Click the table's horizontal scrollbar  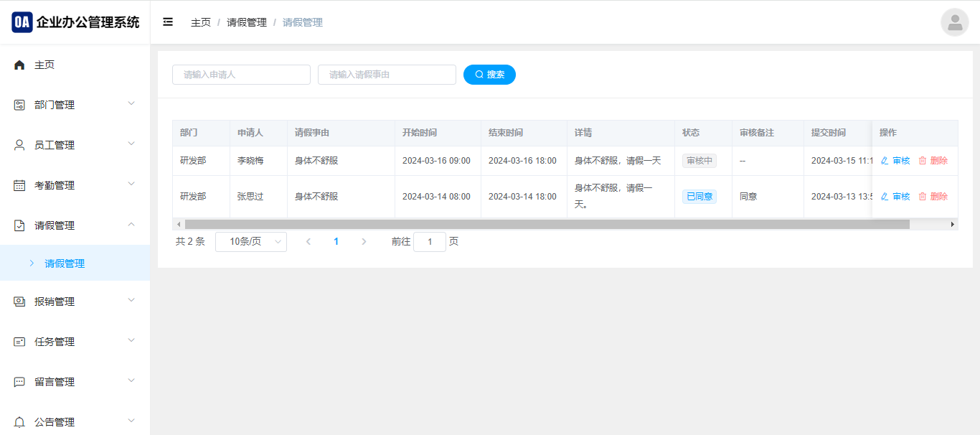pos(547,225)
